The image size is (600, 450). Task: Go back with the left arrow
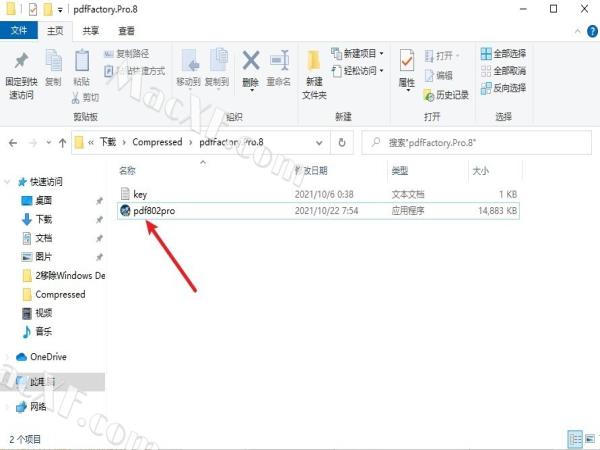tap(13, 143)
